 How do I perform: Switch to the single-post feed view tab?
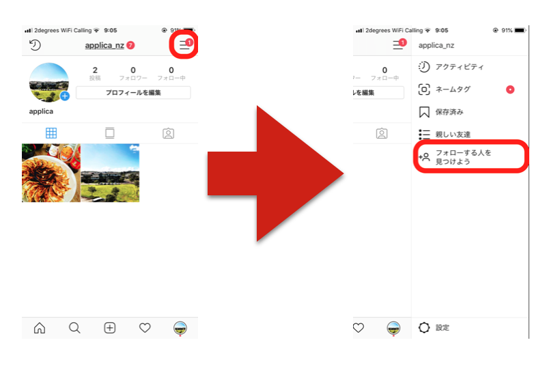[110, 133]
